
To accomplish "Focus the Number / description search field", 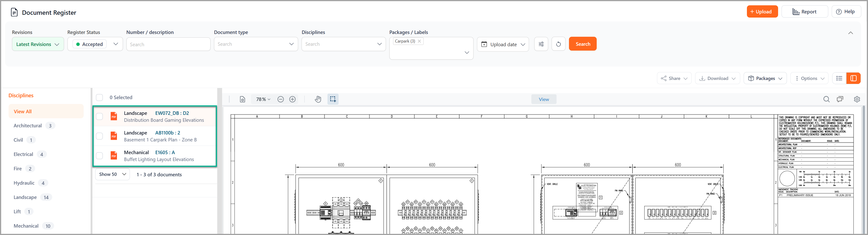I will click(x=168, y=44).
